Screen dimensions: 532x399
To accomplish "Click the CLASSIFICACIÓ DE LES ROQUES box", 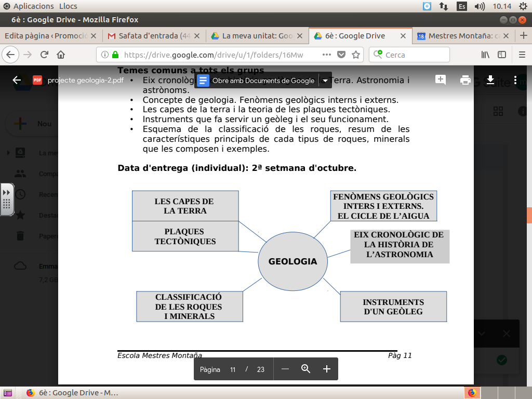I will [190, 307].
